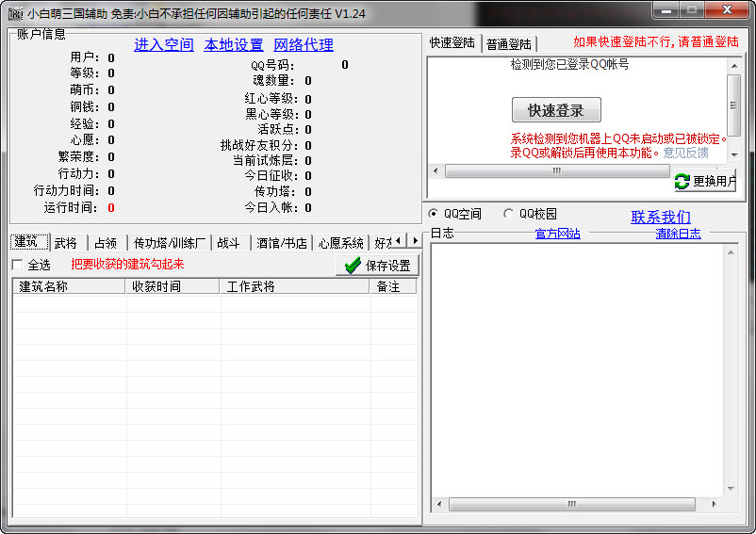Image resolution: width=756 pixels, height=534 pixels.
Task: Click the refresh icon on 更换用户
Action: pos(682,182)
